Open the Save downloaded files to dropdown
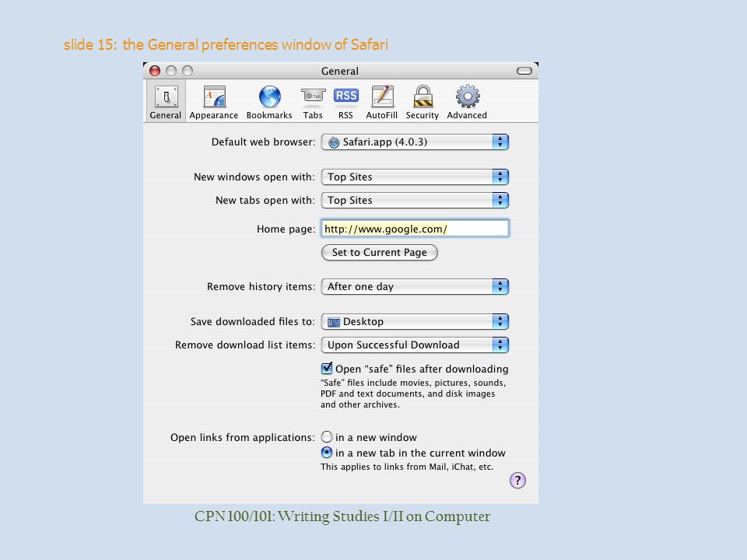747x560 pixels. (415, 322)
